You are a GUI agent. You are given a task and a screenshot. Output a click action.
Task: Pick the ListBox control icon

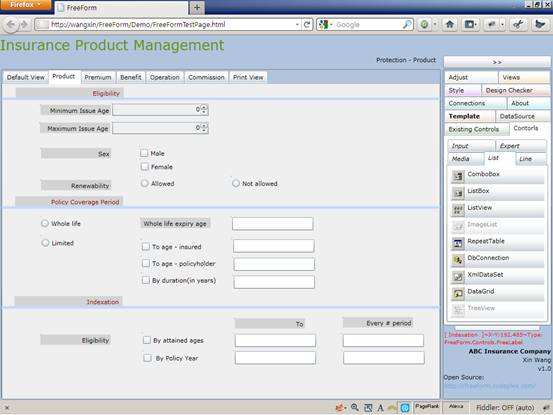458,193
